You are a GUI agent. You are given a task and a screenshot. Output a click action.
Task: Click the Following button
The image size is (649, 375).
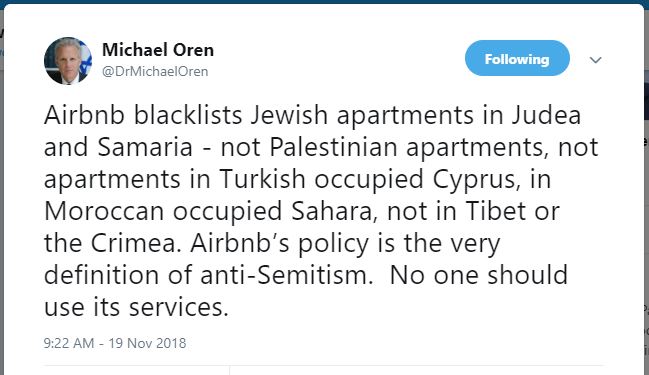point(517,58)
